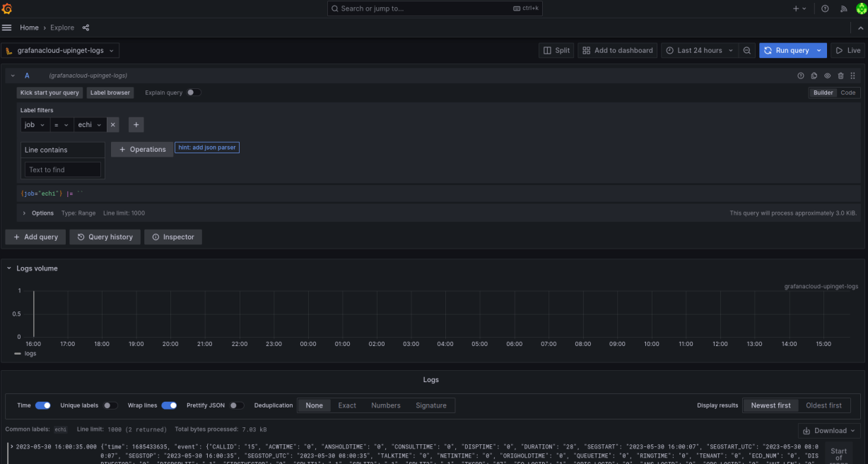Zoom out the time range with the magnifier icon

click(x=747, y=50)
